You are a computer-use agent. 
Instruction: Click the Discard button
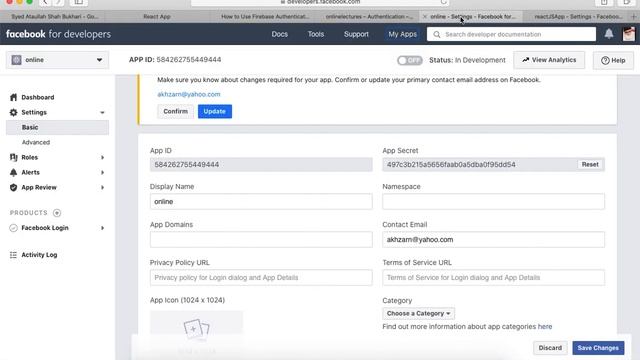(550, 348)
